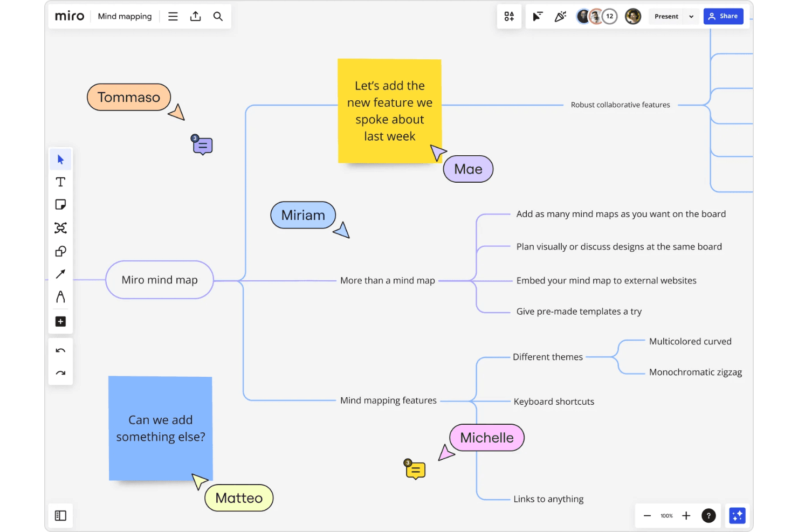The image size is (798, 532).
Task: Open the Mind mapping board title
Action: [x=125, y=16]
